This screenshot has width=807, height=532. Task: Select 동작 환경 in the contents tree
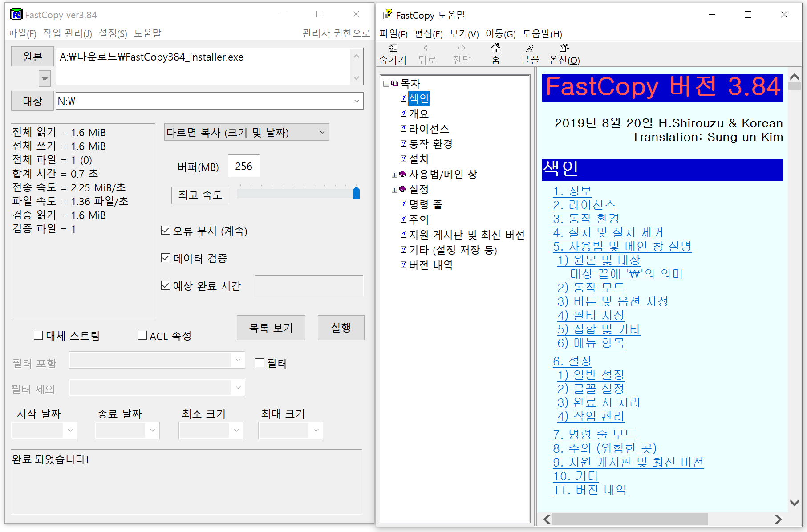point(430,144)
